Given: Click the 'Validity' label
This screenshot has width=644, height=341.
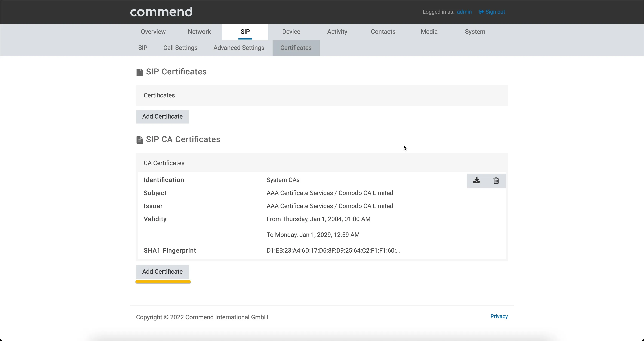Looking at the screenshot, I should pos(155,219).
